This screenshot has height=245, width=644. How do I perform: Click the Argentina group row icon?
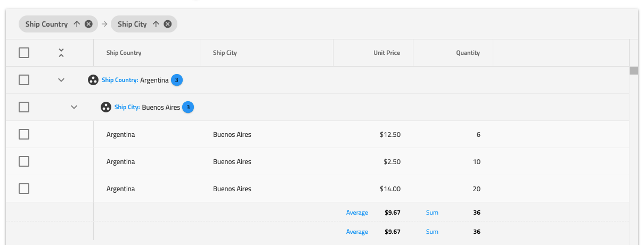(x=93, y=80)
